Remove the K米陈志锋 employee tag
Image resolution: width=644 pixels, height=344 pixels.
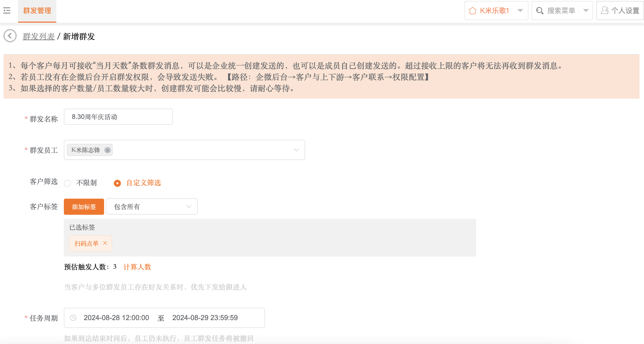click(x=108, y=150)
